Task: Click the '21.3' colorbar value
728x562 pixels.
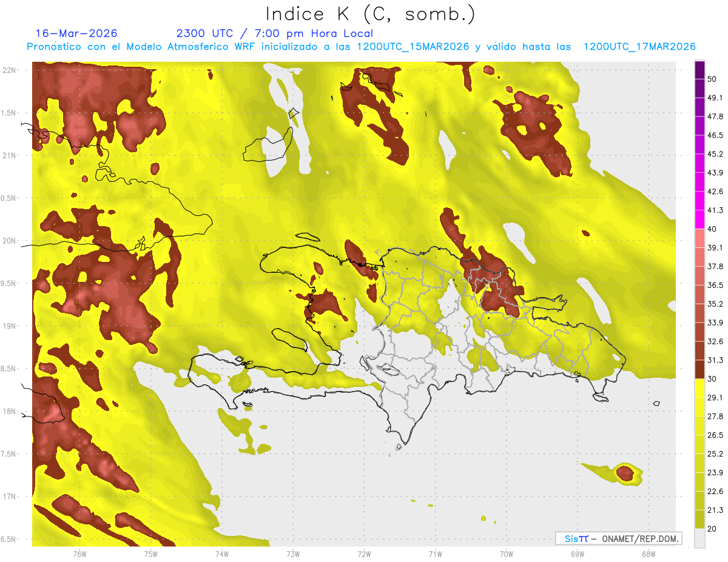Action: tap(715, 510)
